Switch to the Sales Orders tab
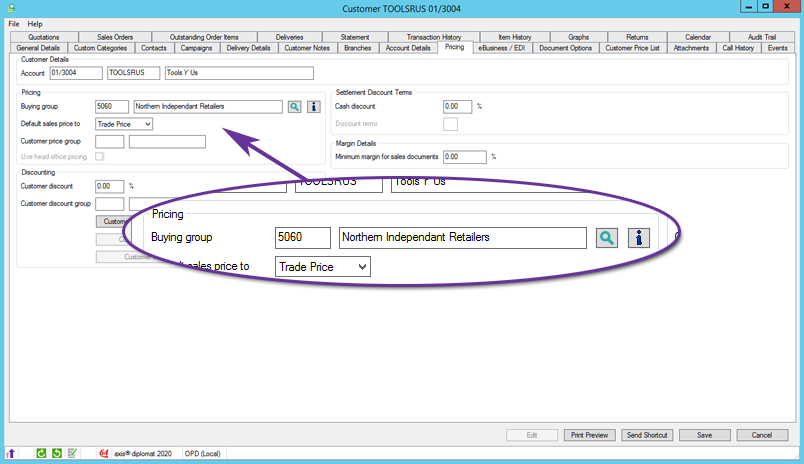This screenshot has height=464, width=804. [115, 37]
